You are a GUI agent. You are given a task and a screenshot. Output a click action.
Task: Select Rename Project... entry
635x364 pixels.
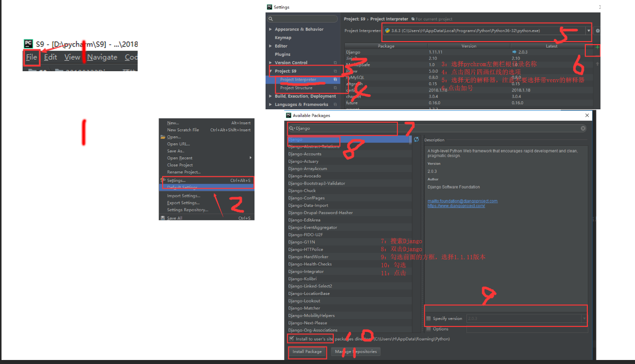(207, 172)
